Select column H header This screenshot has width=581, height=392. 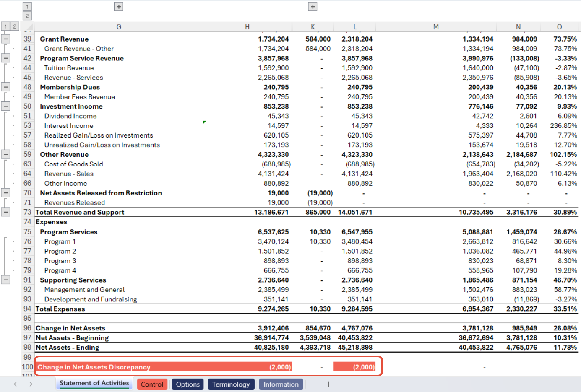tap(248, 27)
